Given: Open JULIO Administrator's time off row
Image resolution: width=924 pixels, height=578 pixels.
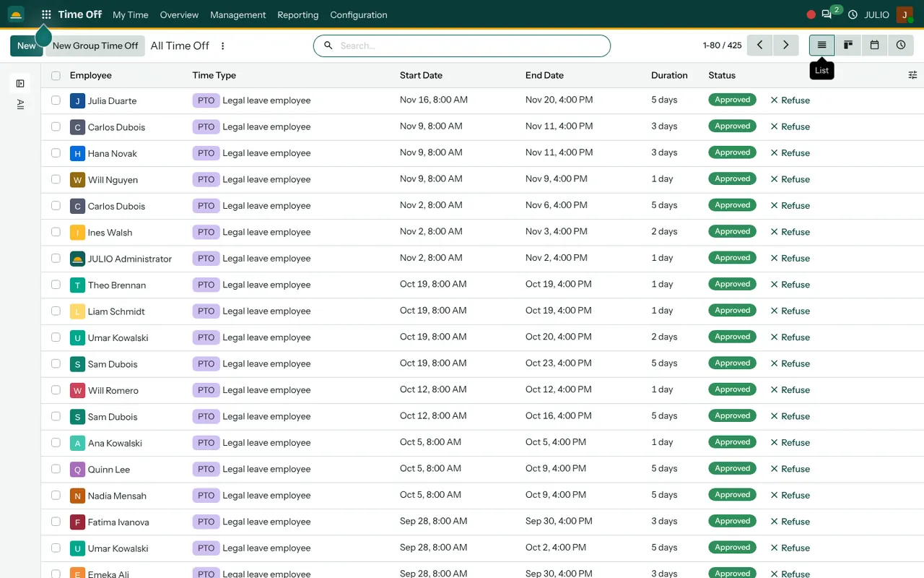Looking at the screenshot, I should 482,259.
